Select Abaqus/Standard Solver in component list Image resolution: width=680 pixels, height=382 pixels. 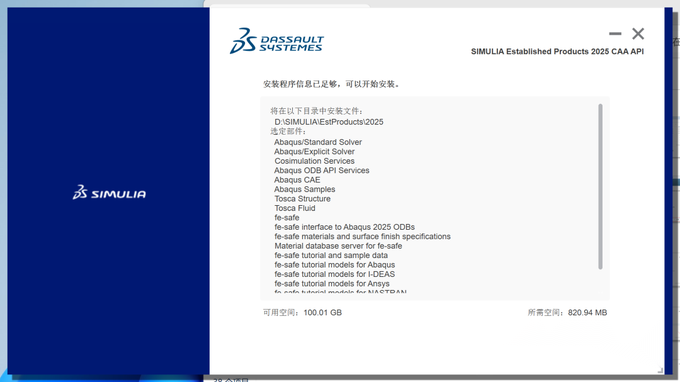click(x=318, y=142)
